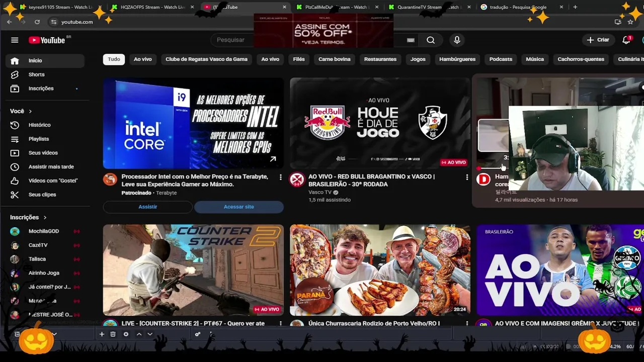Select the Cachorros-quentes filter chip
This screenshot has height=362, width=644.
coord(581,59)
